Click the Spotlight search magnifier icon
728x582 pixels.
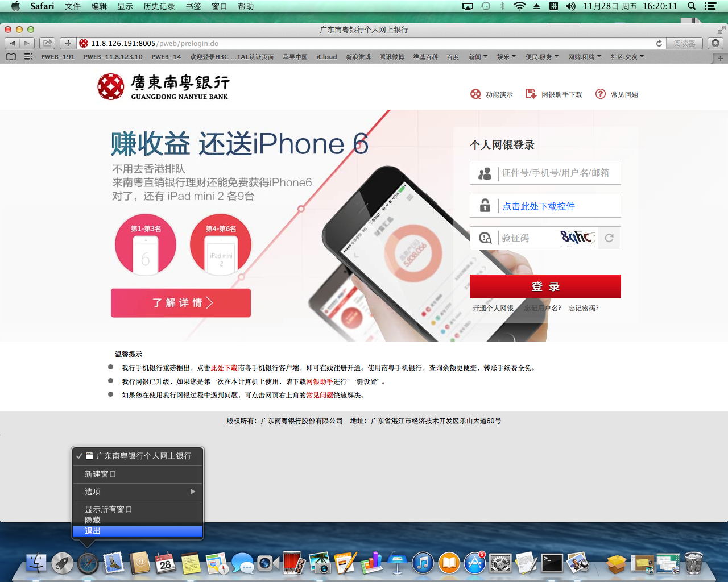coord(692,6)
